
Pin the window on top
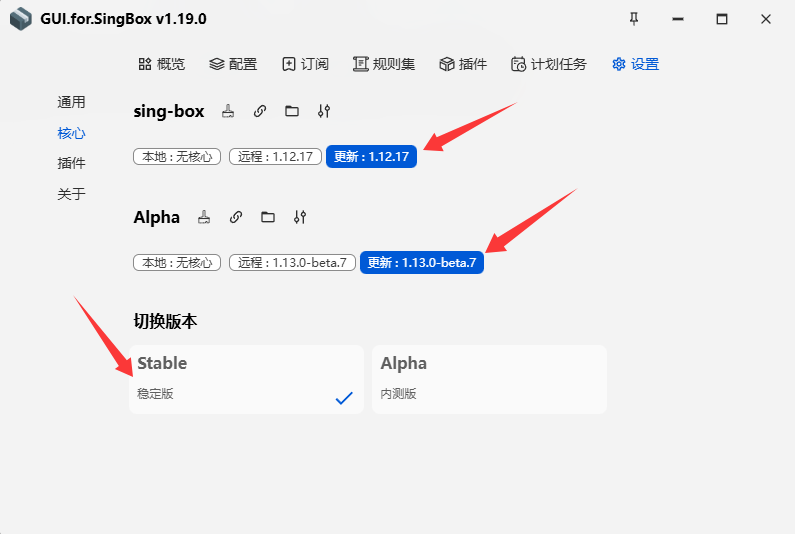pyautogui.click(x=634, y=19)
